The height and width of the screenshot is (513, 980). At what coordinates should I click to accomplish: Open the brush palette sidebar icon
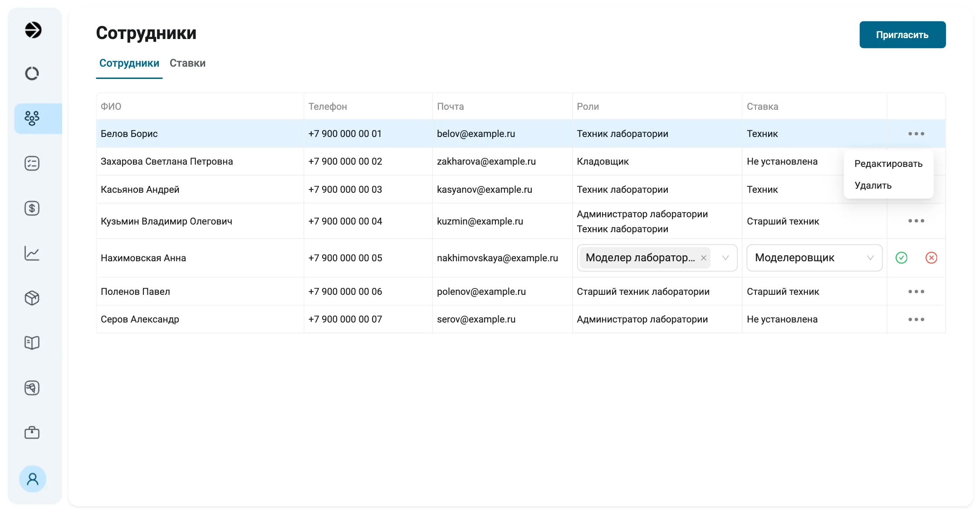click(32, 388)
